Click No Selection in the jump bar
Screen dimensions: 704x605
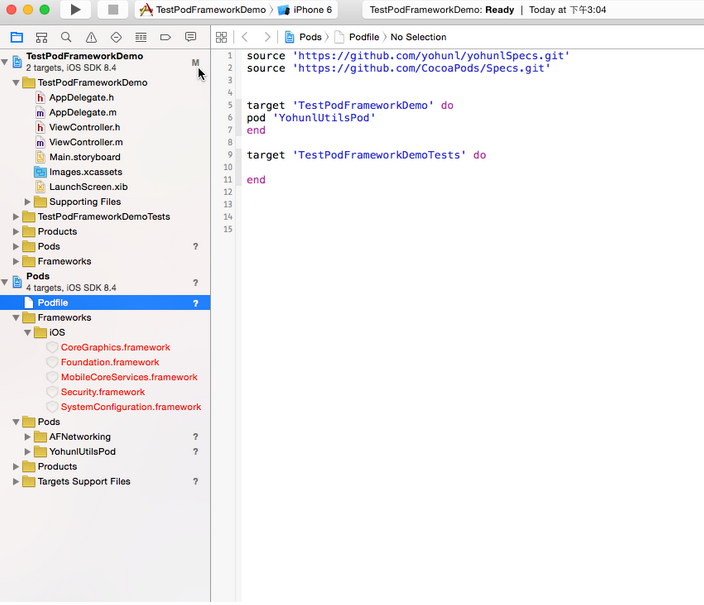[418, 37]
